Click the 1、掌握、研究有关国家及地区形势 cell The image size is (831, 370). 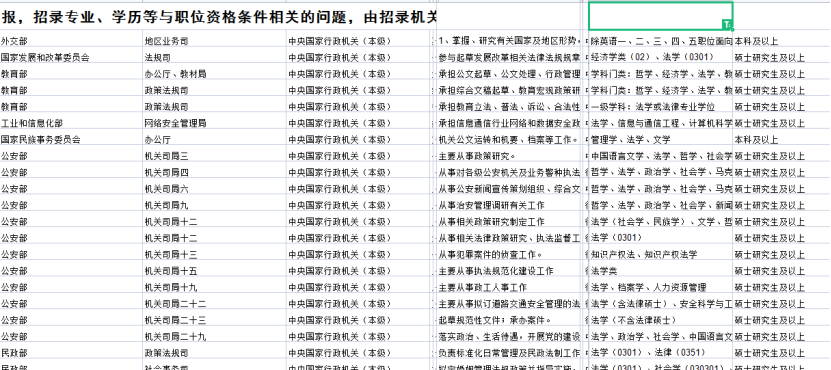click(x=510, y=41)
